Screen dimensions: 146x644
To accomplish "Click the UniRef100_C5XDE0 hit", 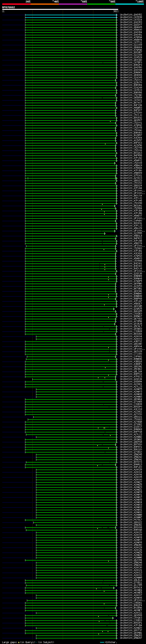I will click(x=131, y=314).
